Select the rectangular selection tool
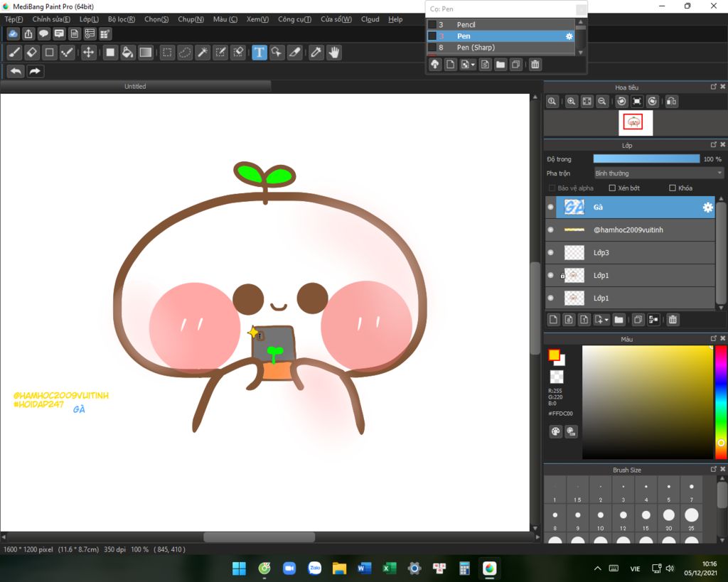This screenshot has height=582, width=728. (167, 53)
